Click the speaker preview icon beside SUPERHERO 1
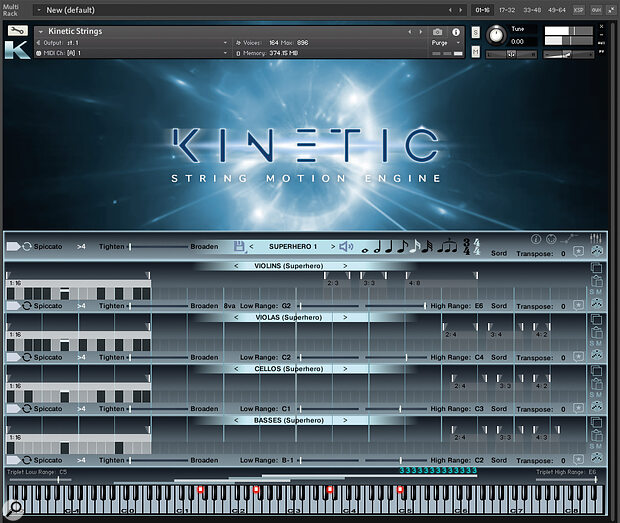620x523 pixels. [346, 246]
